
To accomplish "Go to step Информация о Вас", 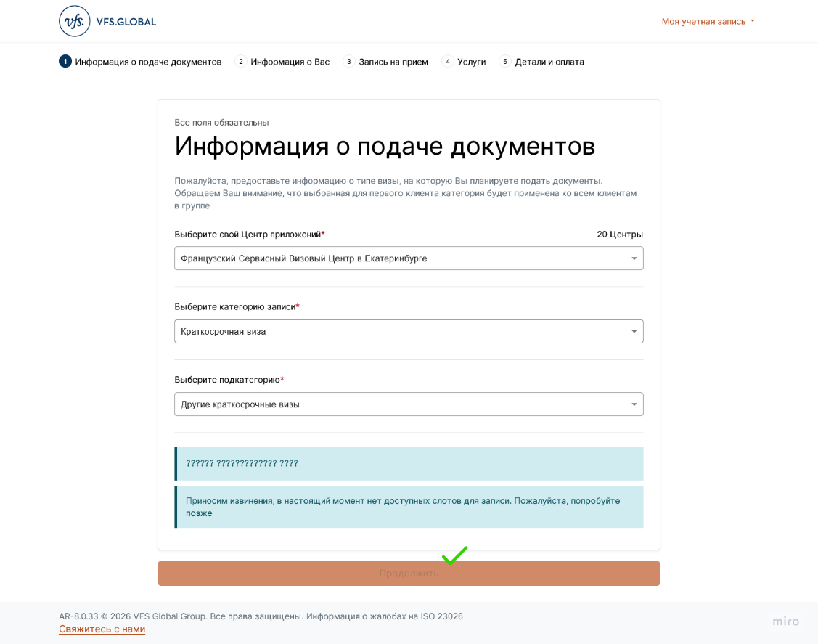I will (282, 62).
